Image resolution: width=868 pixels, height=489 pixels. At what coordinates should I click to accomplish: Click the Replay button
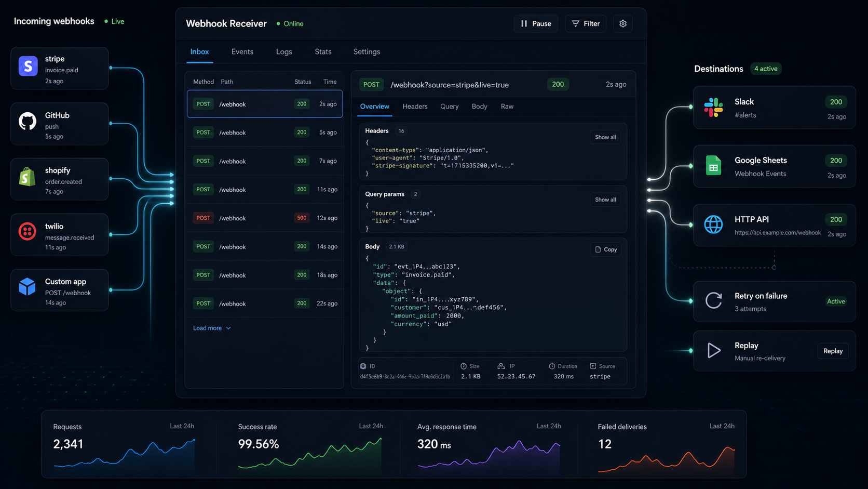[833, 351]
